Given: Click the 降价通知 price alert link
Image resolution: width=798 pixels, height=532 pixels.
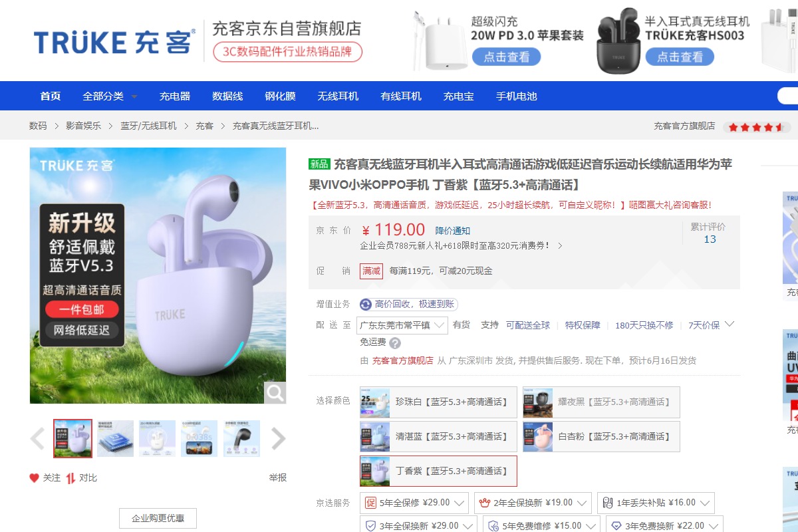Looking at the screenshot, I should click(x=453, y=231).
